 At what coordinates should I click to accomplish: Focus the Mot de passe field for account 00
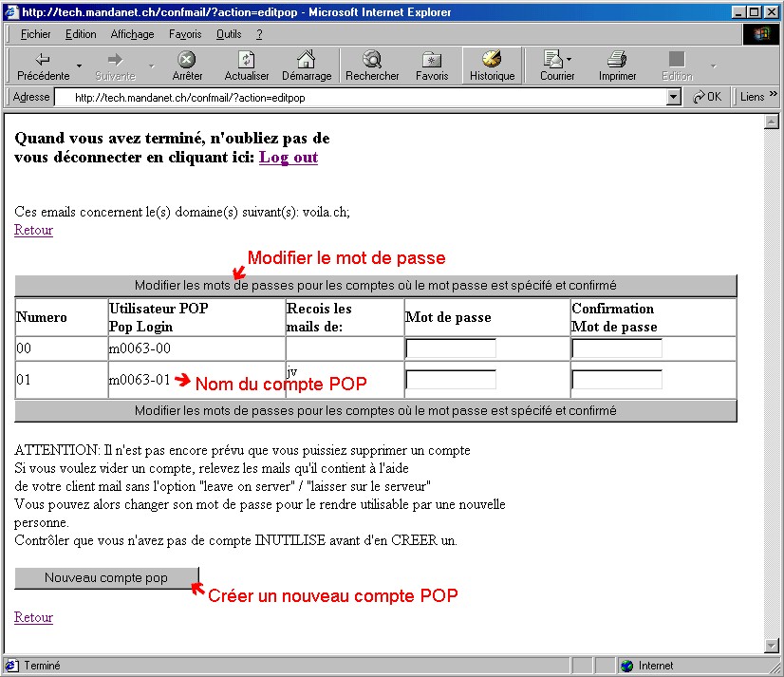coord(451,348)
